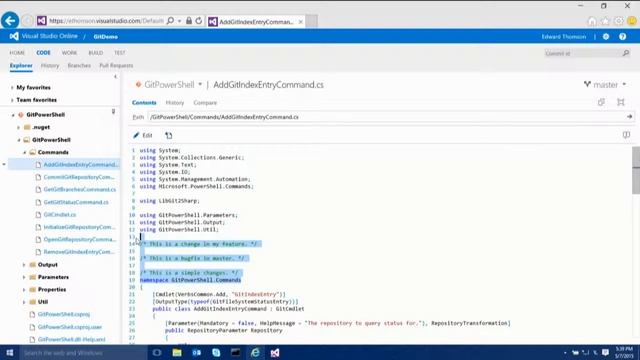This screenshot has height=360, width=640.
Task: Select the Compare file tab
Action: 205,103
